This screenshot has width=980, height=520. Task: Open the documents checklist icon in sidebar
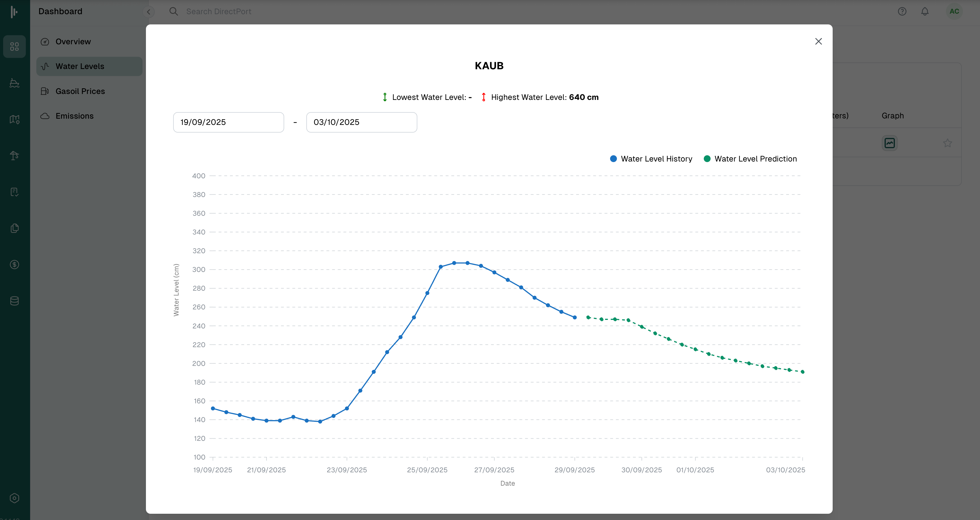[14, 192]
